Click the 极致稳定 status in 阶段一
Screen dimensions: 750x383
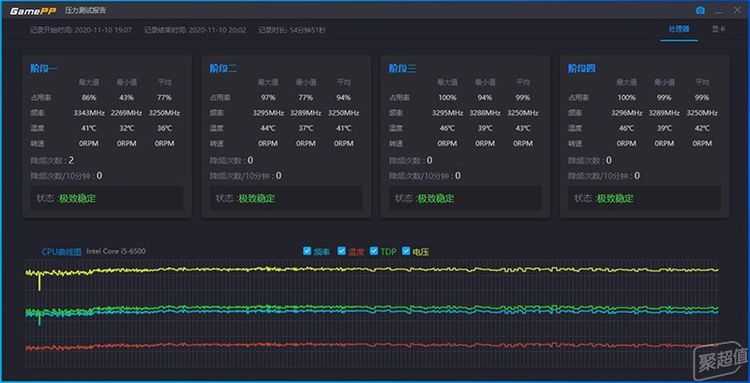point(77,198)
